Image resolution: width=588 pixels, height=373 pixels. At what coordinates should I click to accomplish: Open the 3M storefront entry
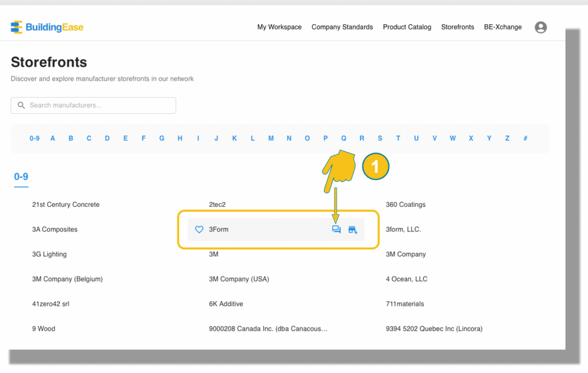click(214, 254)
